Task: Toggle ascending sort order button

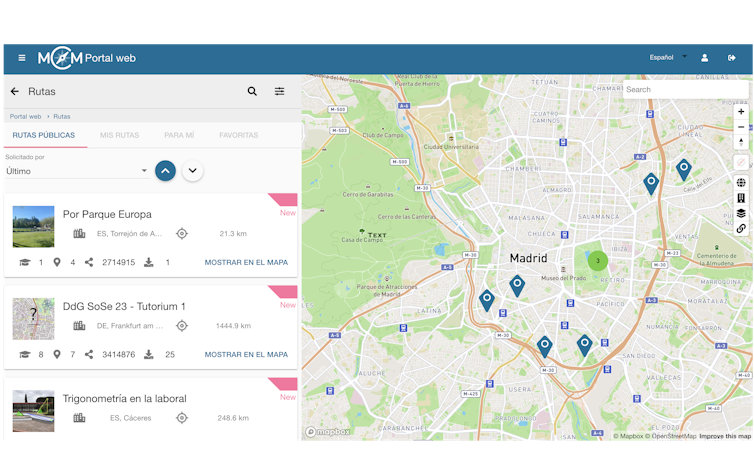Action: pos(165,171)
